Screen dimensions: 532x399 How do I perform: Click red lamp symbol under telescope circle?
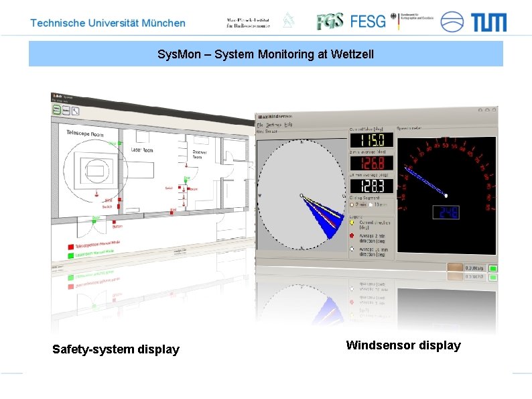click(x=96, y=194)
